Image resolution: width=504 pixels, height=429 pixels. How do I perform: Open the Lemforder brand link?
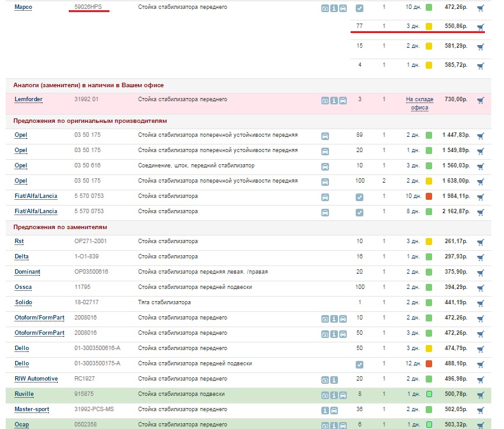[x=29, y=100]
